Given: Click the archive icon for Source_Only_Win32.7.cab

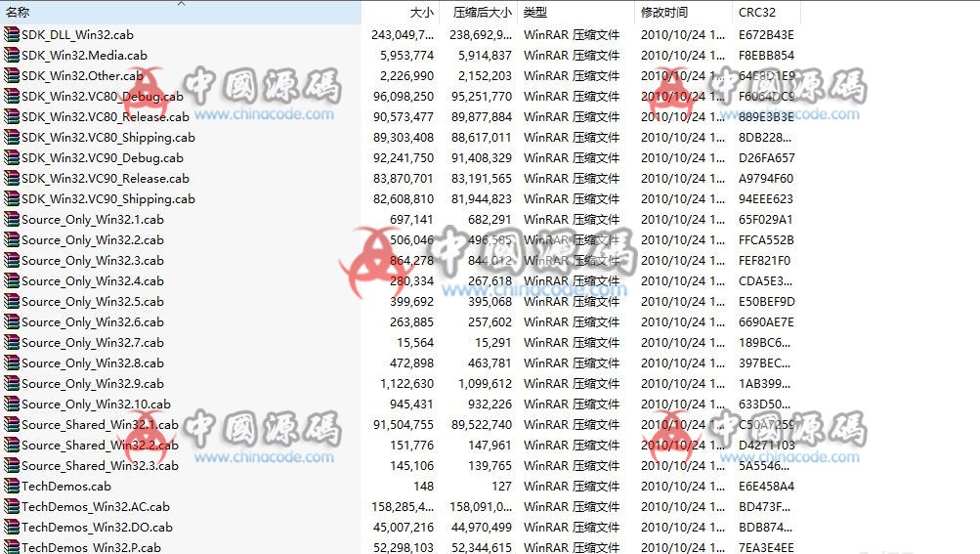Looking at the screenshot, I should click(12, 343).
